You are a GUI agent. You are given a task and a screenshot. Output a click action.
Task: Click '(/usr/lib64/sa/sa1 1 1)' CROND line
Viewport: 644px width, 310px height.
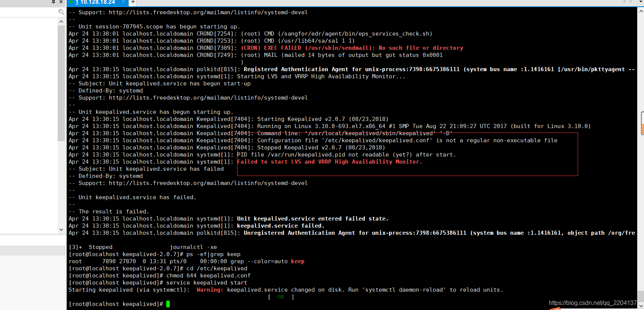316,41
